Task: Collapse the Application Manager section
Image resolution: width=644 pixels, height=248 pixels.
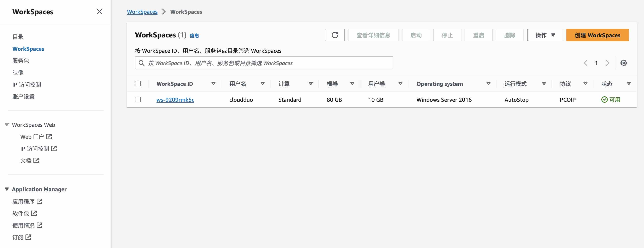Action: click(7, 189)
